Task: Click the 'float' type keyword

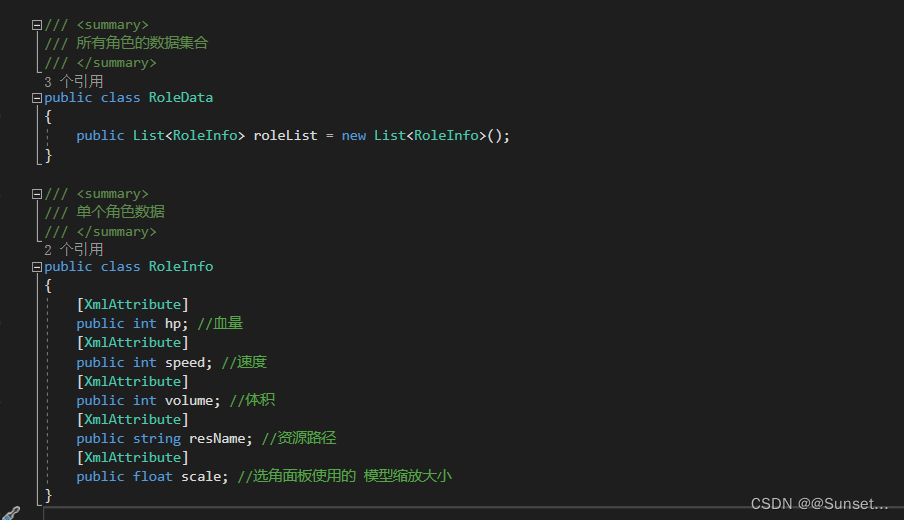Action: 153,477
